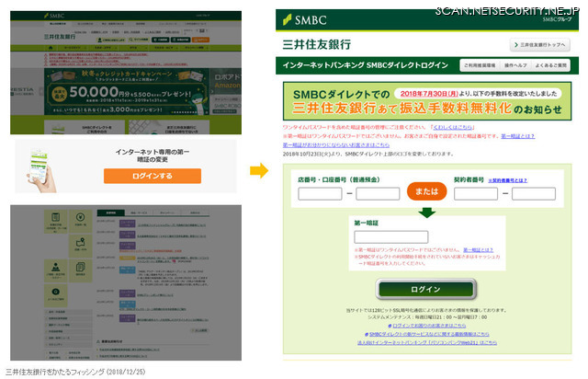Click the person icon button in homepage header

(111, 40)
